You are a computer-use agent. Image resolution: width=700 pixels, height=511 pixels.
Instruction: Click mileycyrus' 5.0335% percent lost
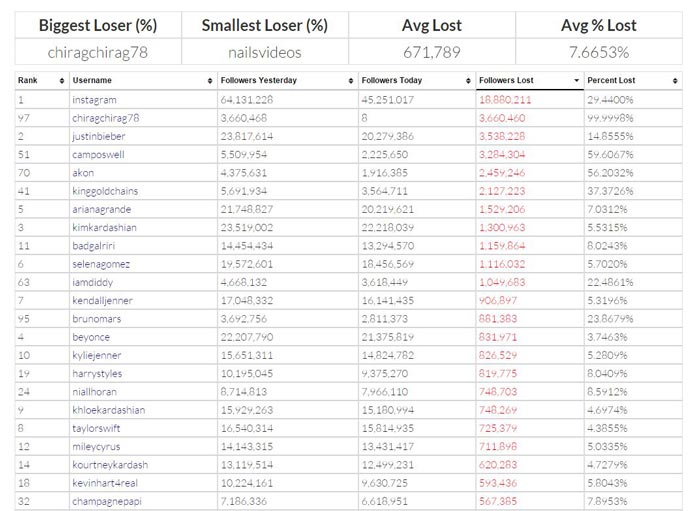click(607, 447)
